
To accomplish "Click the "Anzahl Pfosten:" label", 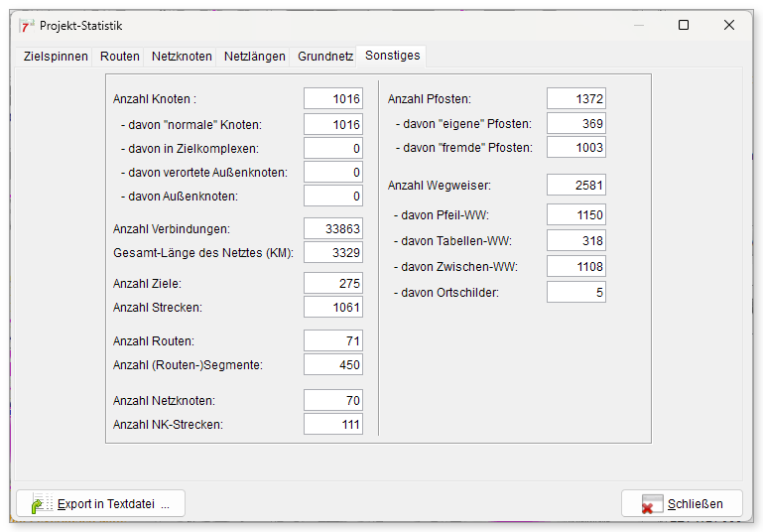I will (430, 99).
